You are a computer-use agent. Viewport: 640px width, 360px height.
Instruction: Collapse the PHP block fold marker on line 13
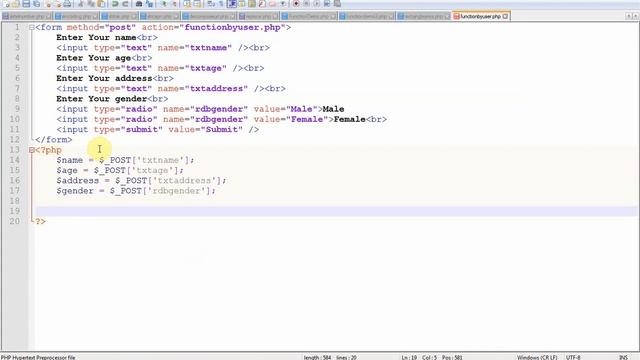tap(31, 150)
